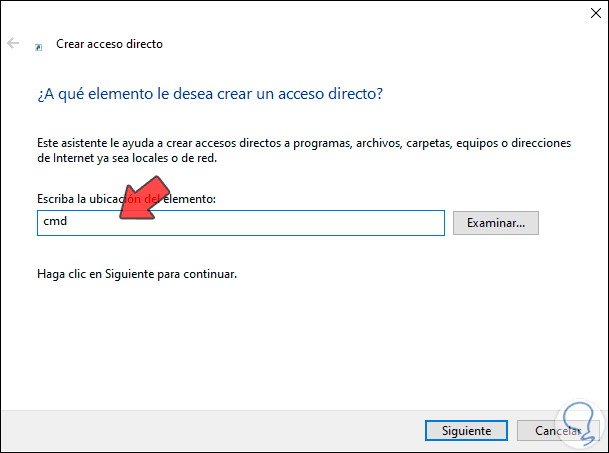Click the red arrow annotation

coord(140,194)
